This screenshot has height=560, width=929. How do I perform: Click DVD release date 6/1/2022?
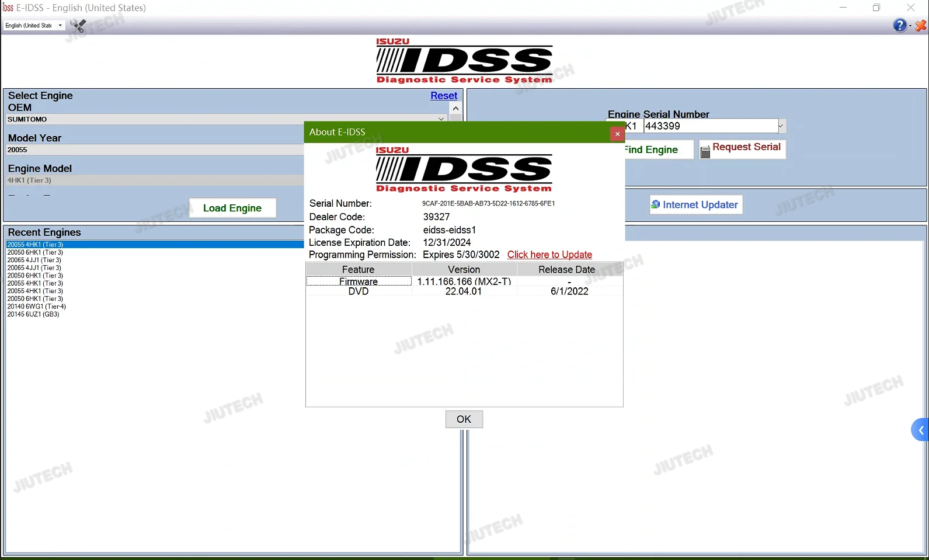(569, 291)
